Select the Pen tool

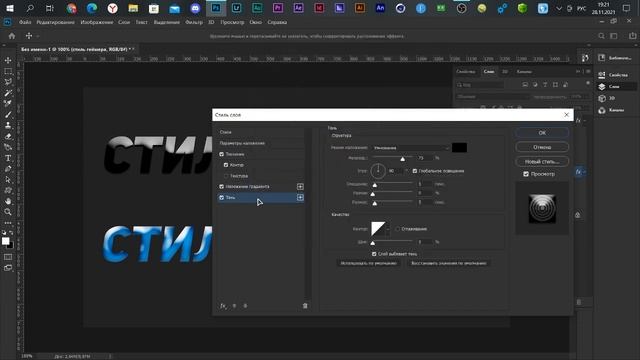tap(8, 169)
